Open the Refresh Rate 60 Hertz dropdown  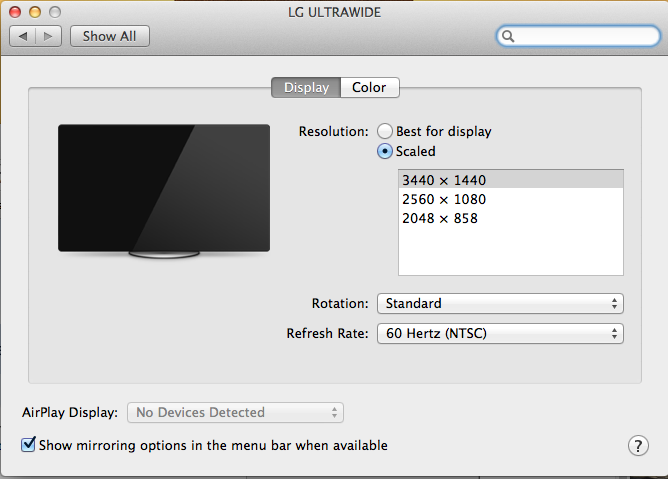tap(500, 333)
